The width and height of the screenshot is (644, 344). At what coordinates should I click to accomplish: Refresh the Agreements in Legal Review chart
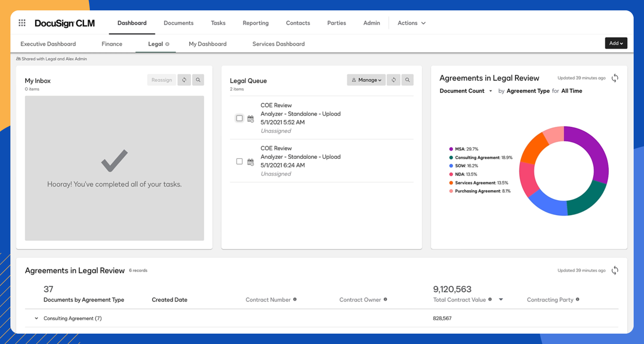615,78
